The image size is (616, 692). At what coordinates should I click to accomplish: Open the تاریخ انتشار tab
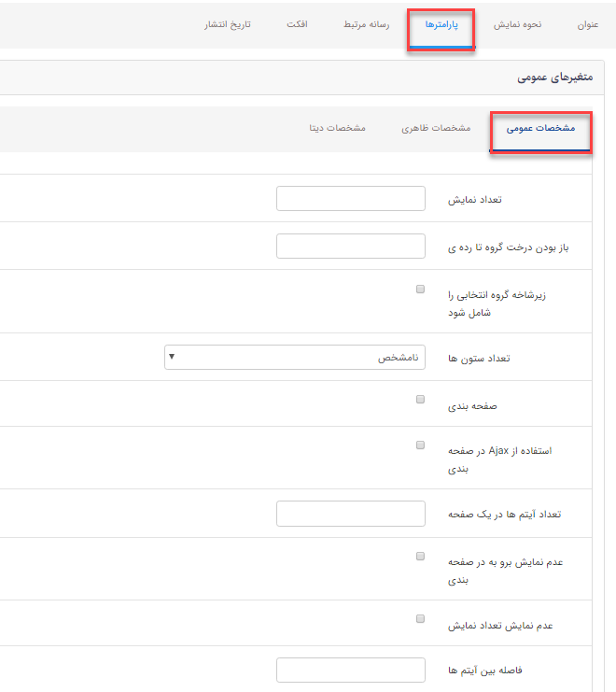tap(228, 24)
